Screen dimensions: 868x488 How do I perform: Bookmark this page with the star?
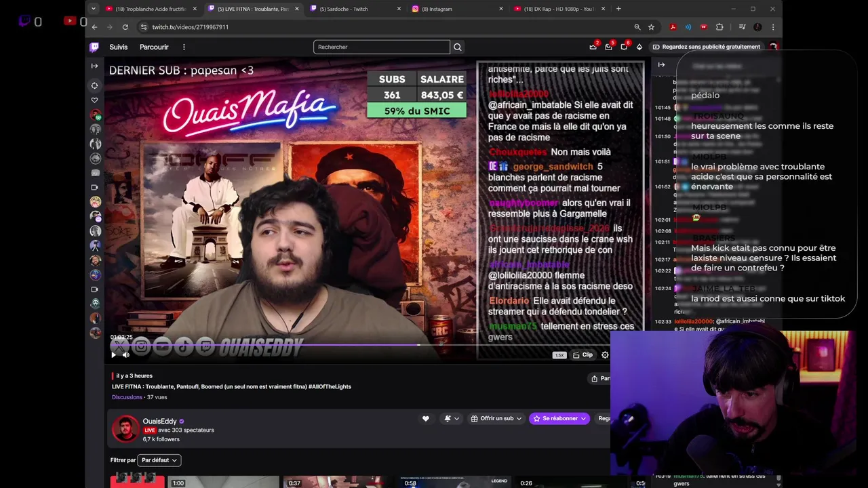coord(651,27)
